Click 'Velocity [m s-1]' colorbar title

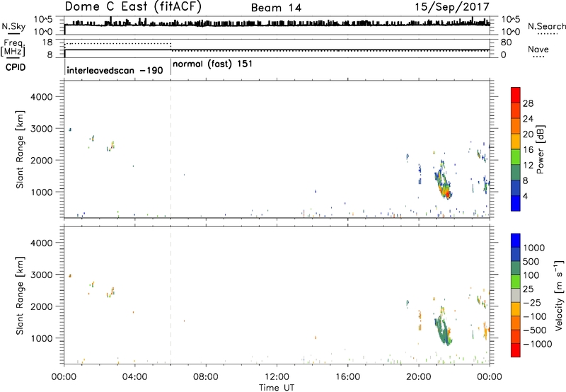click(x=559, y=295)
